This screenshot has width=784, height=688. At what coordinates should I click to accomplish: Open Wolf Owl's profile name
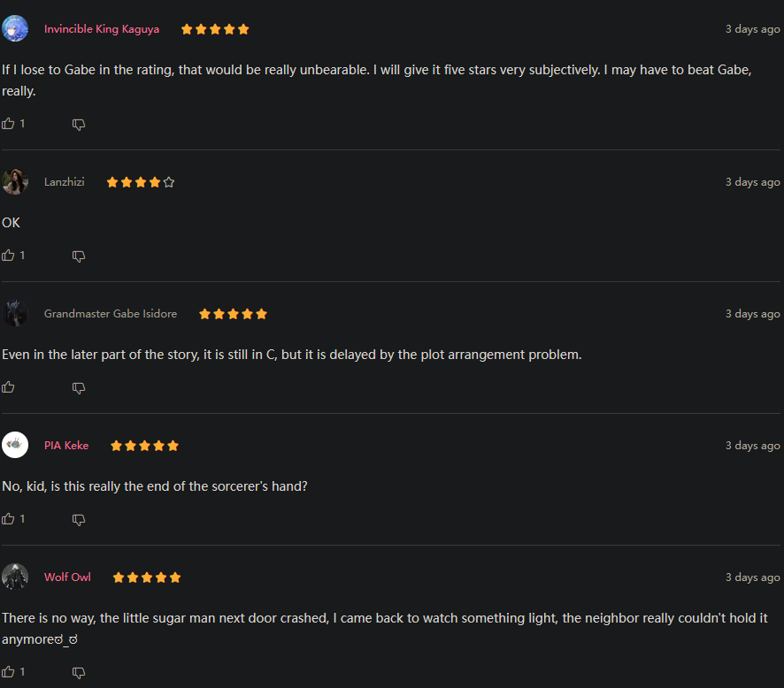tap(67, 577)
